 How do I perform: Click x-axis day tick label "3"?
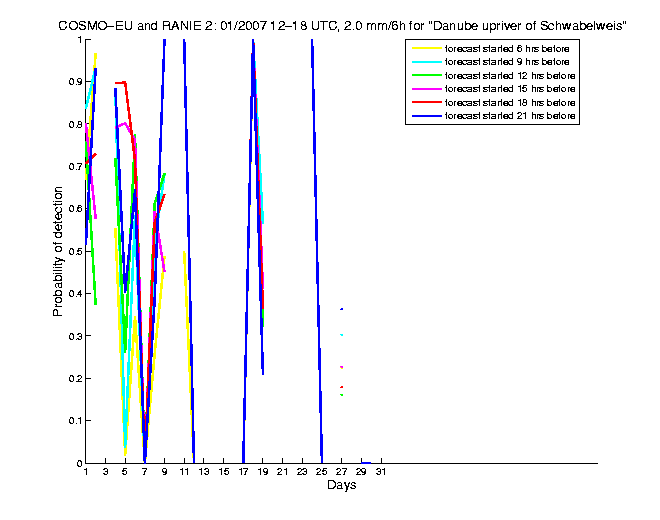tap(105, 472)
